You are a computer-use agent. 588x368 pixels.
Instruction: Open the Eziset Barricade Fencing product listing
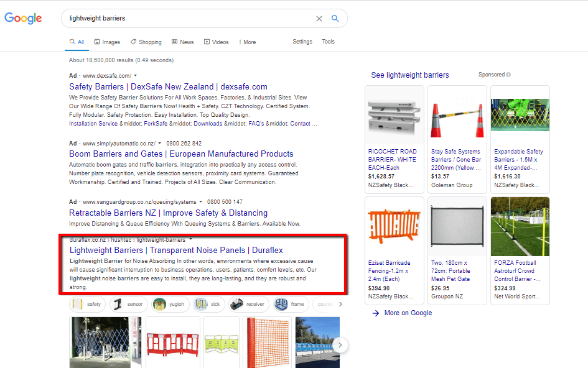[x=390, y=271]
